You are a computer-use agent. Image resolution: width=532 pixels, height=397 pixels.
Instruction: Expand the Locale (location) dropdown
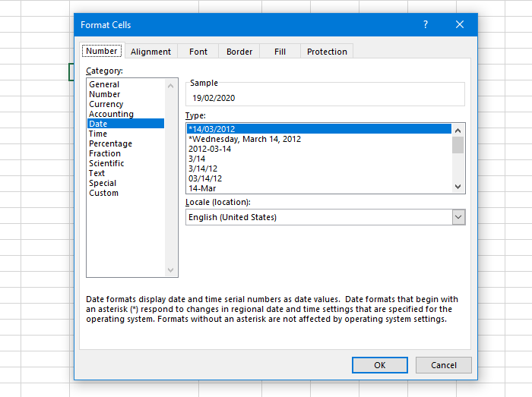[458, 217]
